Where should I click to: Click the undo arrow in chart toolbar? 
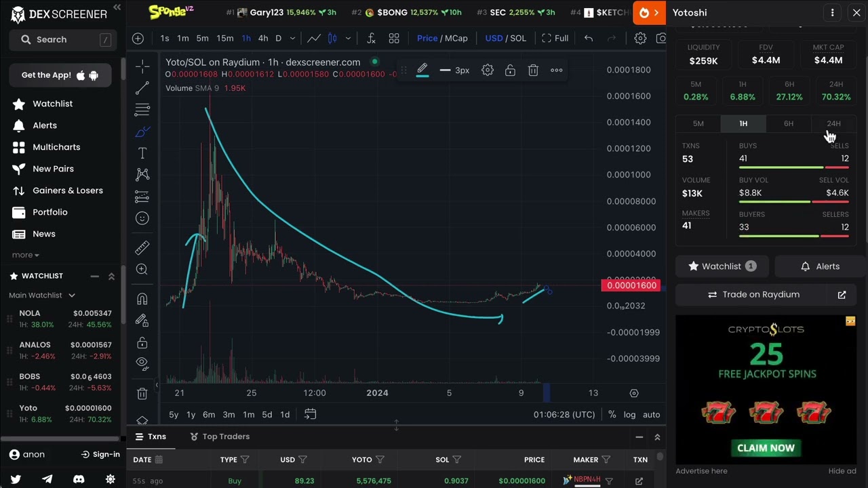coord(589,39)
